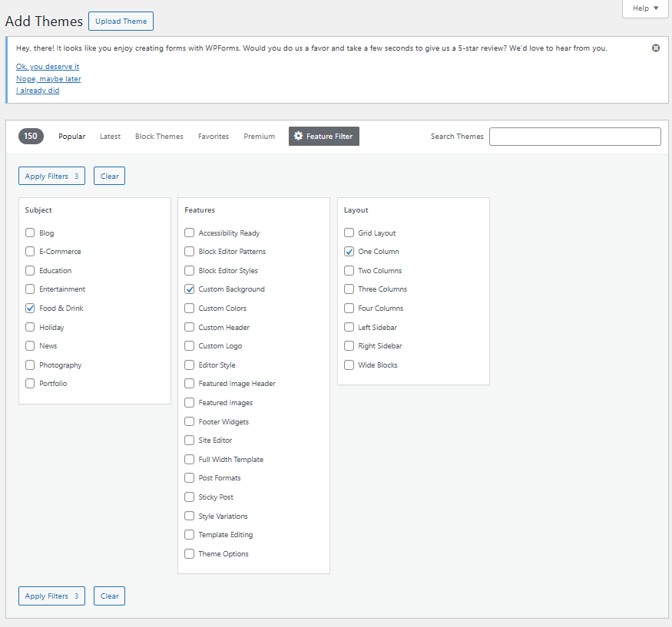Click the 150 themes count badge

pos(31,136)
